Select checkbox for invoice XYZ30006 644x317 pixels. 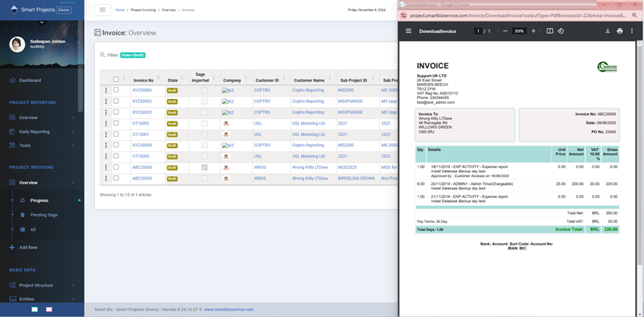click(116, 89)
